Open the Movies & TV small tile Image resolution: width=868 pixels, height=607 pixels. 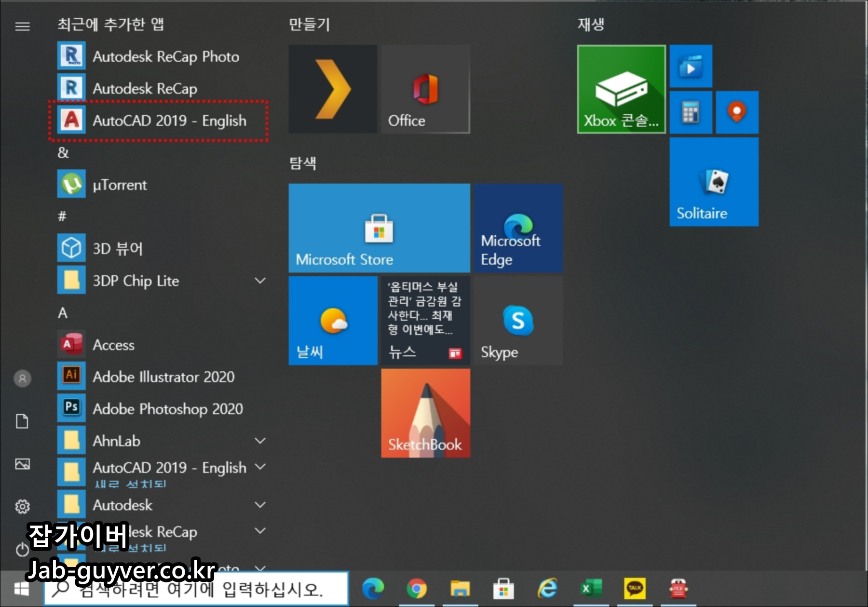click(691, 67)
